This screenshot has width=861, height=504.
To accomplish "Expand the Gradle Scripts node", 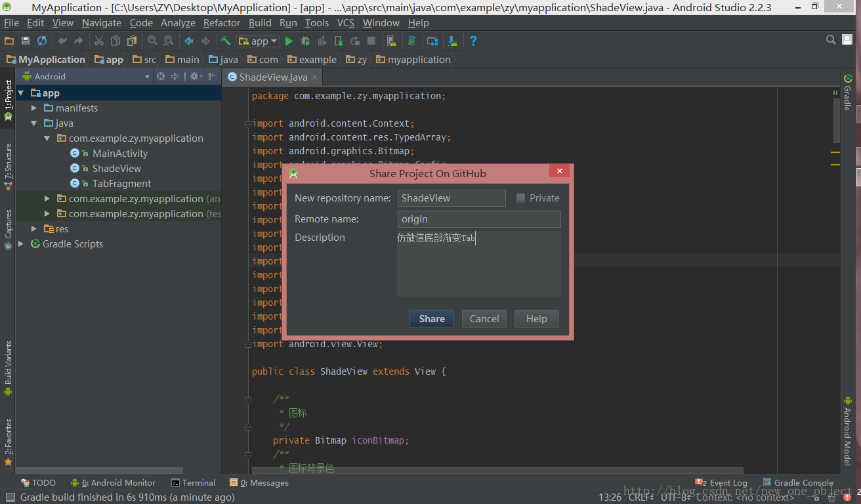I will click(21, 244).
